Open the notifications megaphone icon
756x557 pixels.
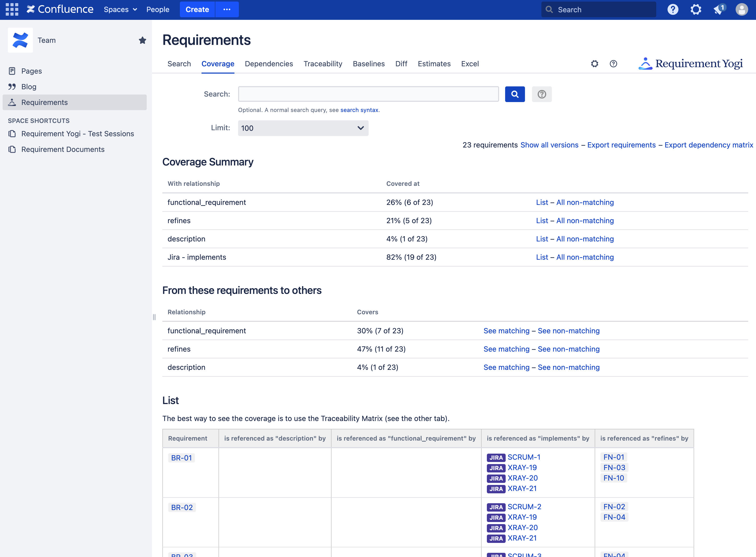[719, 9]
